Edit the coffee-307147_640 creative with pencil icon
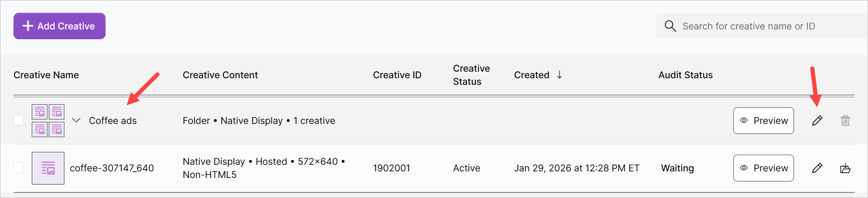 (x=817, y=168)
